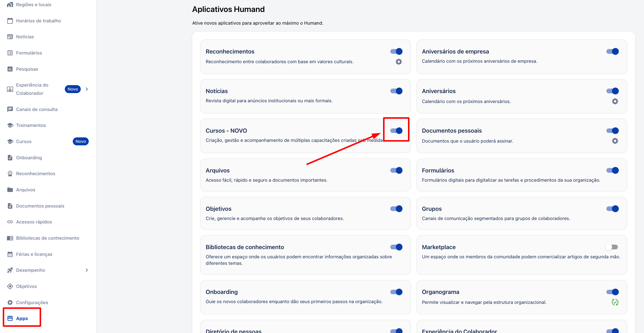Open the Notícias sidebar menu item
This screenshot has width=644, height=333.
(48, 37)
